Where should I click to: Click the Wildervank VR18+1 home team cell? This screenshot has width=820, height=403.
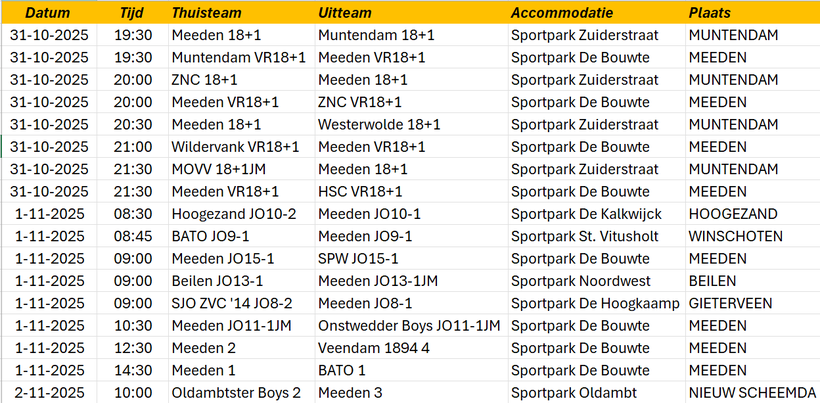pyautogui.click(x=235, y=147)
